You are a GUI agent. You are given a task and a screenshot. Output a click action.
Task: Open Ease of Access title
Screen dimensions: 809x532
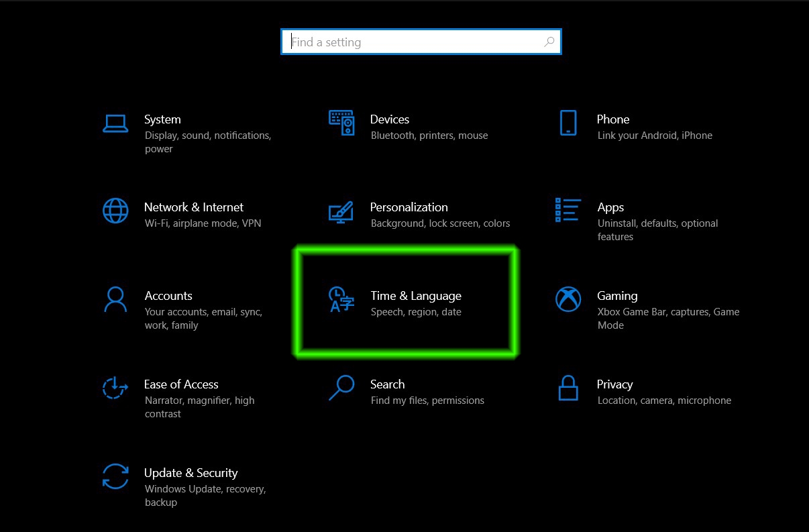181,384
